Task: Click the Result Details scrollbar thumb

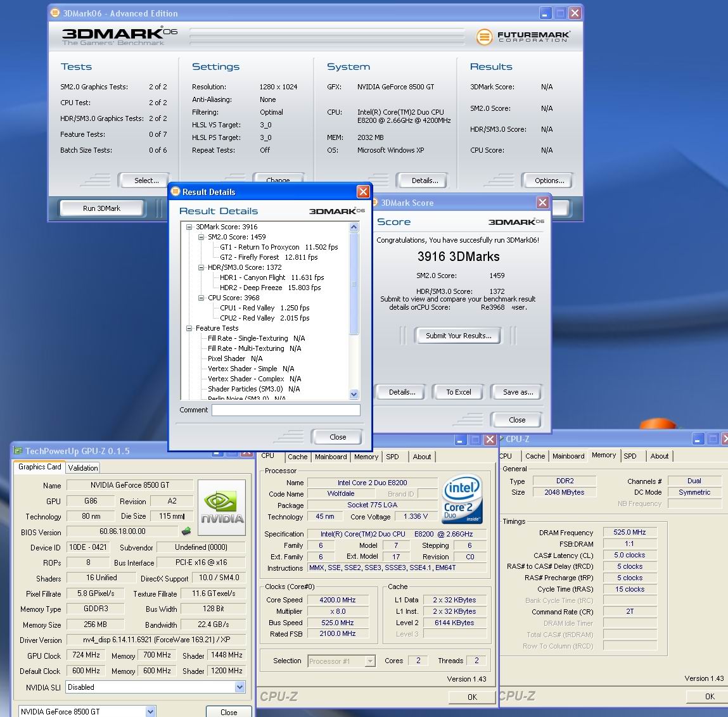Action: [354, 284]
